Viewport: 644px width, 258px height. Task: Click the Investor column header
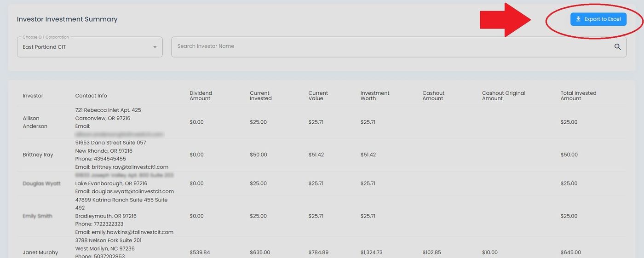click(x=33, y=96)
